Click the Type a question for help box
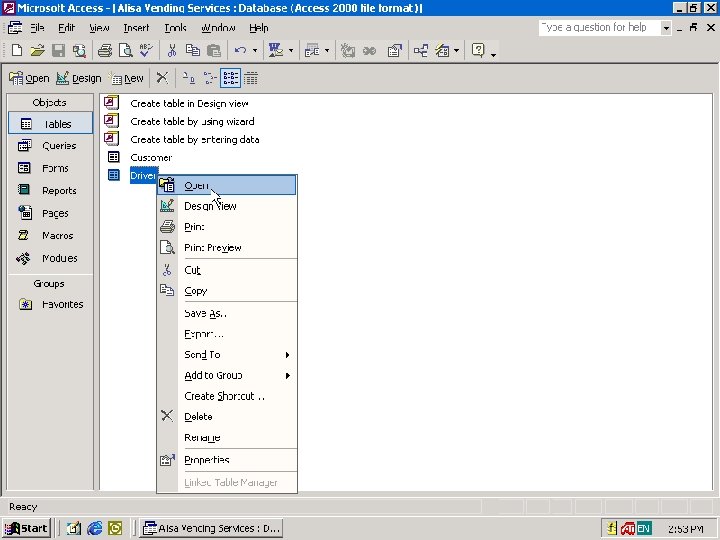720x540 pixels. (x=600, y=28)
